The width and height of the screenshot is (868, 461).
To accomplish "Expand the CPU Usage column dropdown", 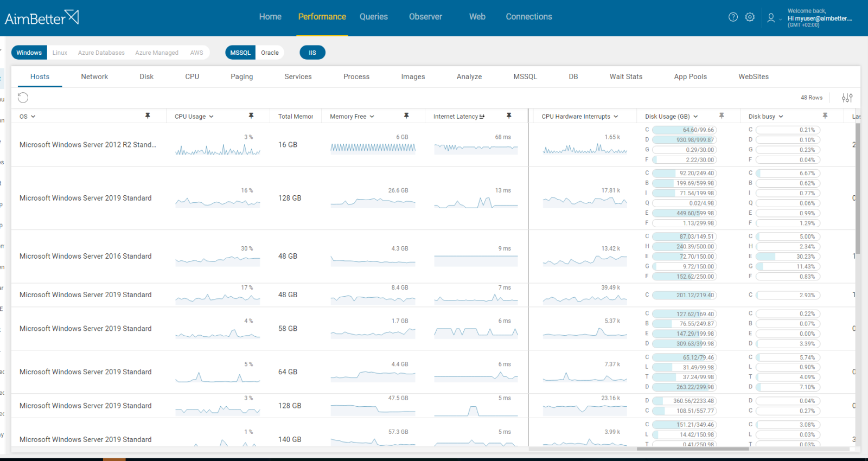I will click(211, 117).
